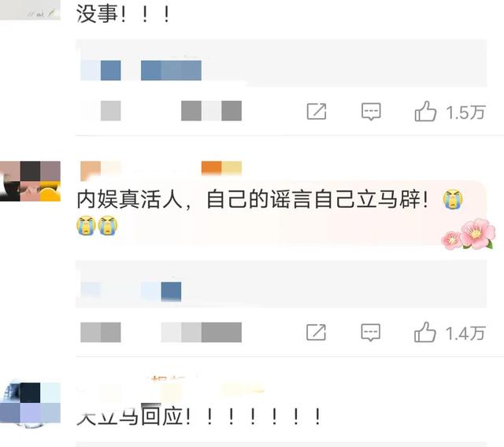Image resolution: width=504 pixels, height=447 pixels.
Task: Open the 立马回应 commenter's avatar
Action: click(30, 403)
